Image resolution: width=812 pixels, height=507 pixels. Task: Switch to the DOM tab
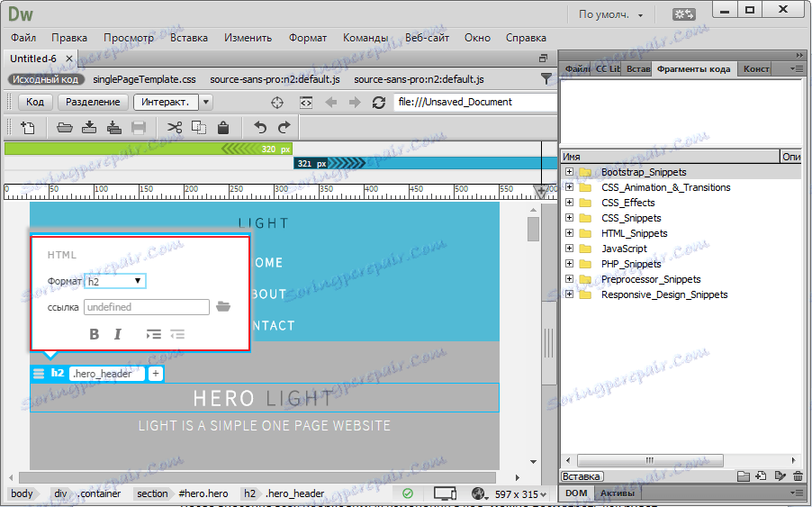[576, 493]
